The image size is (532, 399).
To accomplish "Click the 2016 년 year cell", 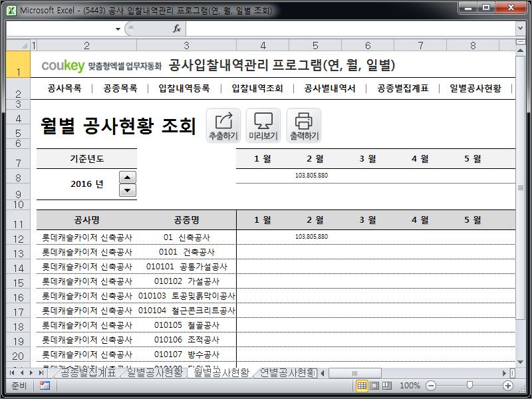I will click(87, 184).
